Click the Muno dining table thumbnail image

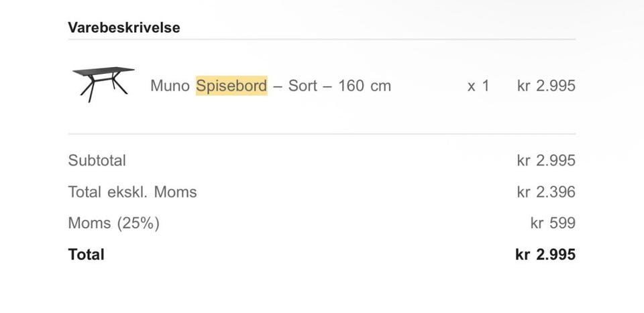click(103, 84)
